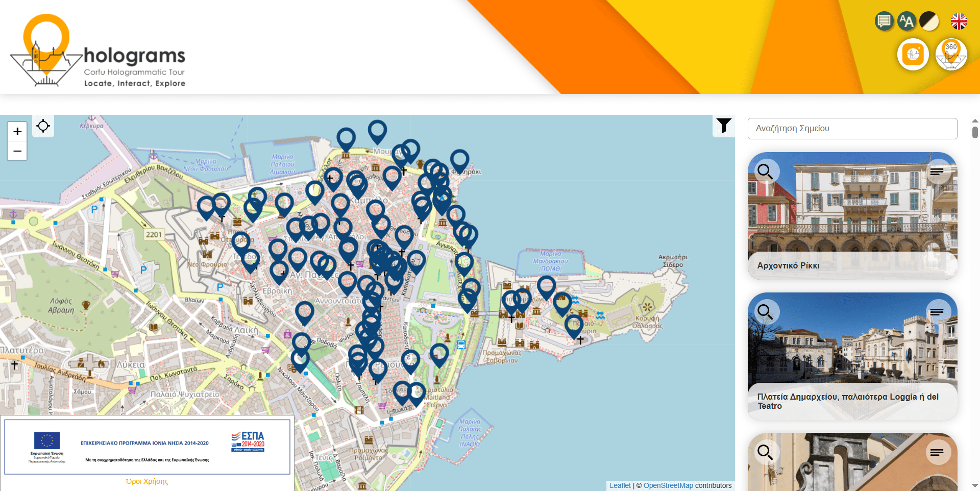Viewport: 980px width, 491px height.
Task: Click magnifier on Πλατεία Δημαρχείου card
Action: pyautogui.click(x=765, y=311)
